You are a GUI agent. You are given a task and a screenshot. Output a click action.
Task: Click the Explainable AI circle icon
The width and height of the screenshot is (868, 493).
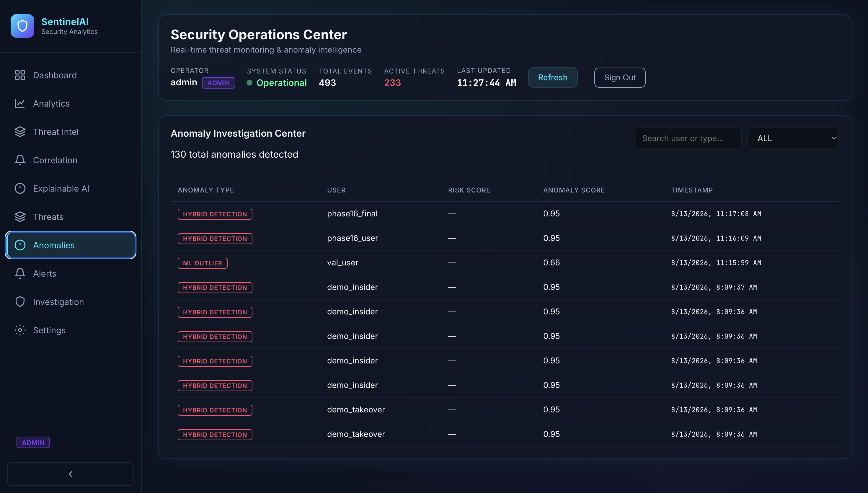coord(20,189)
